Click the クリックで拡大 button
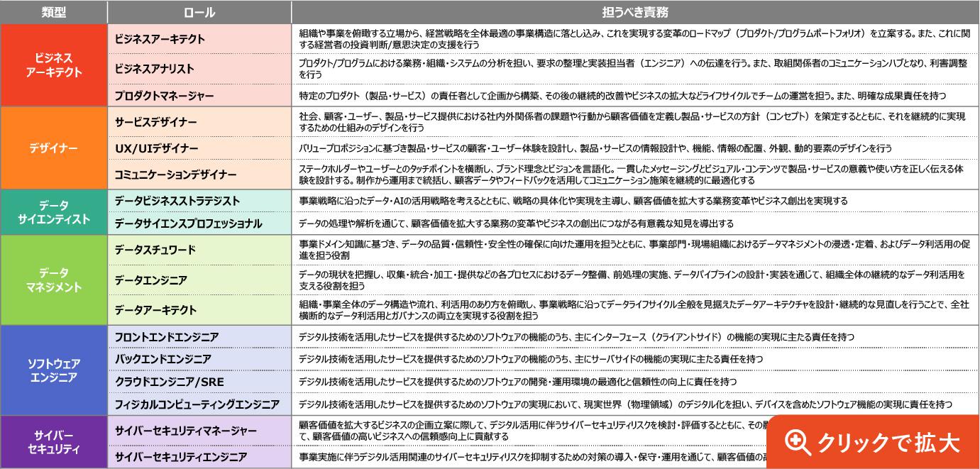Viewport: 980px width, 469px height. pyautogui.click(x=873, y=441)
